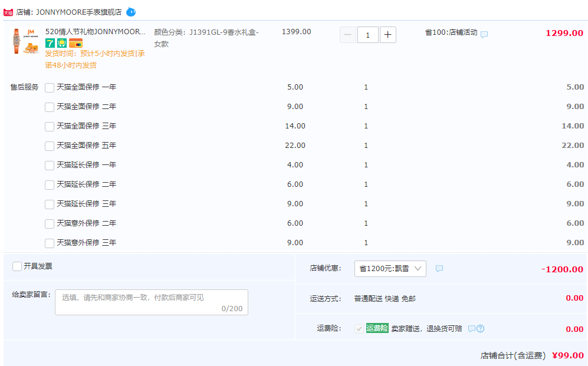This screenshot has height=366, width=588.
Task: Show the 省100 store activity detail bubble
Action: (484, 34)
